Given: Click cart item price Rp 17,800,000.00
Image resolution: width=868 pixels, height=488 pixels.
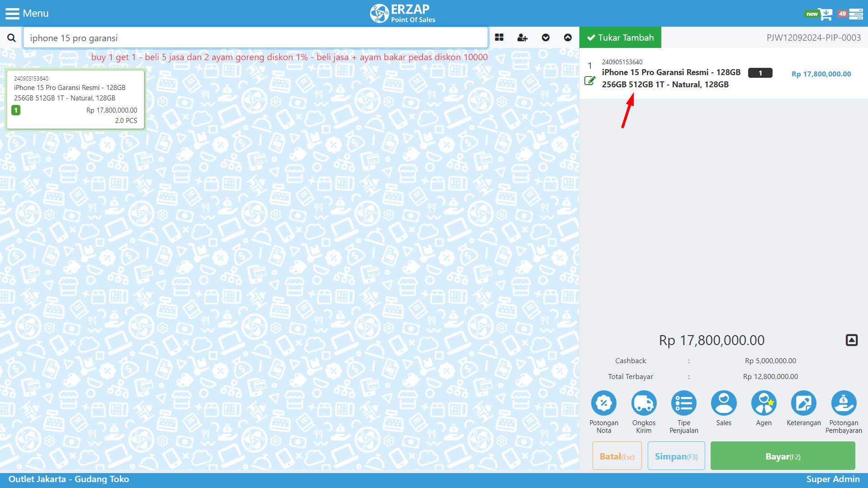Looking at the screenshot, I should (821, 74).
